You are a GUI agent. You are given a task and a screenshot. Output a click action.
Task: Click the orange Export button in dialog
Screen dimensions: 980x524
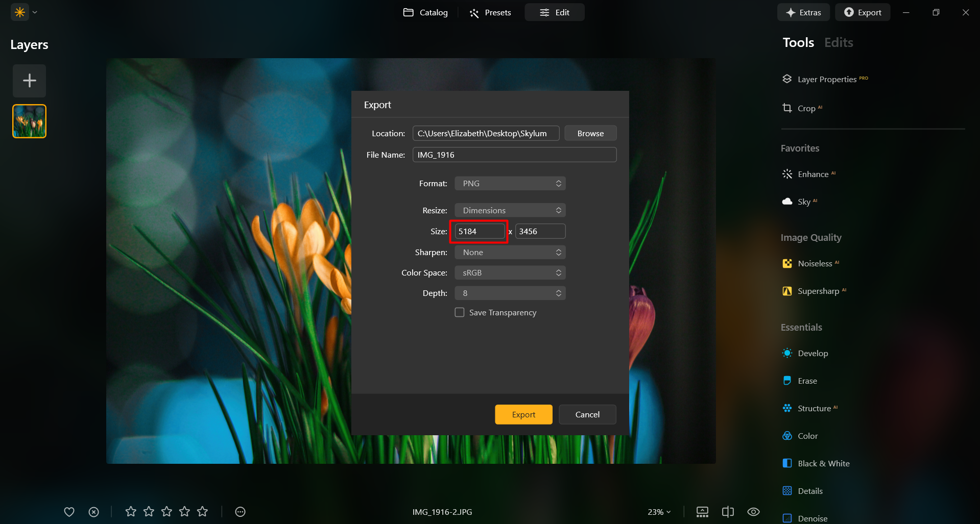pyautogui.click(x=523, y=414)
